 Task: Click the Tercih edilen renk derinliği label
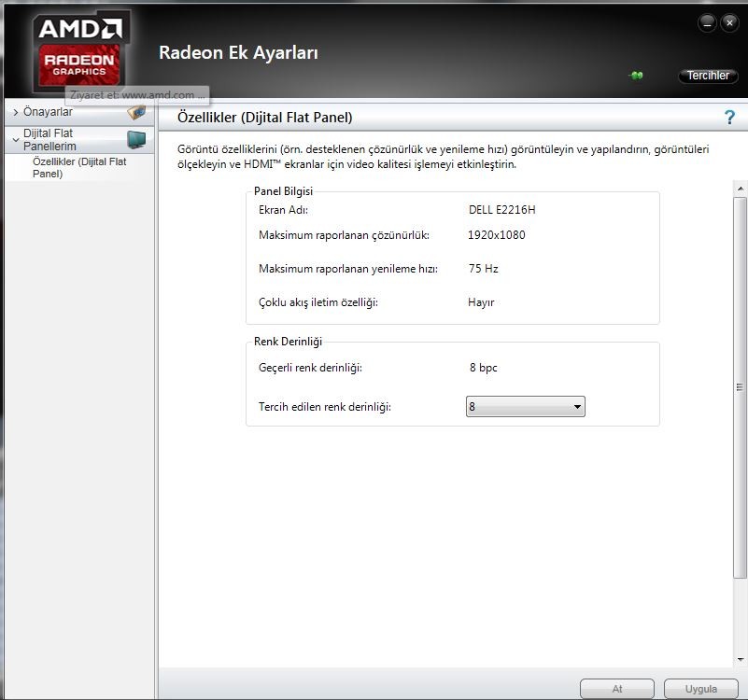click(x=325, y=407)
